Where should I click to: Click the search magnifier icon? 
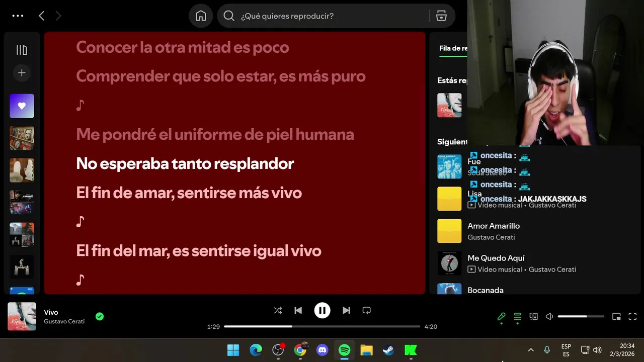(x=229, y=16)
